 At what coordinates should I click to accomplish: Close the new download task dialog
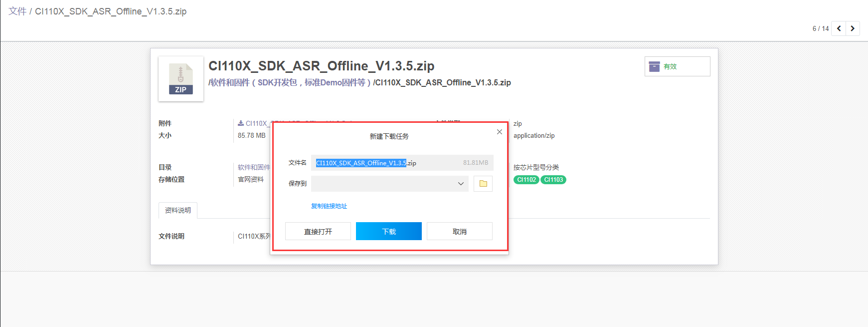click(500, 132)
